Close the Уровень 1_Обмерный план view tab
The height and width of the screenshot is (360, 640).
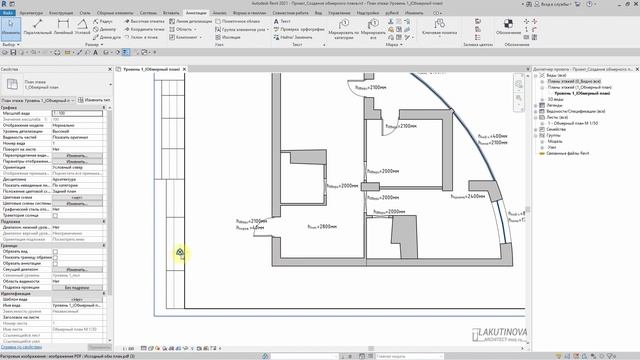[x=184, y=69]
